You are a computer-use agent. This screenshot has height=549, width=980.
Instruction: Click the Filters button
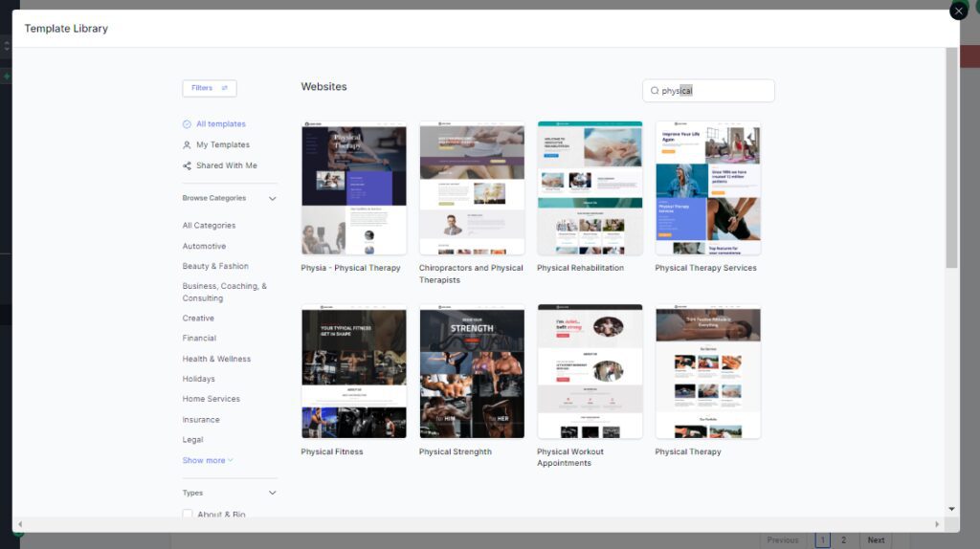tap(209, 88)
